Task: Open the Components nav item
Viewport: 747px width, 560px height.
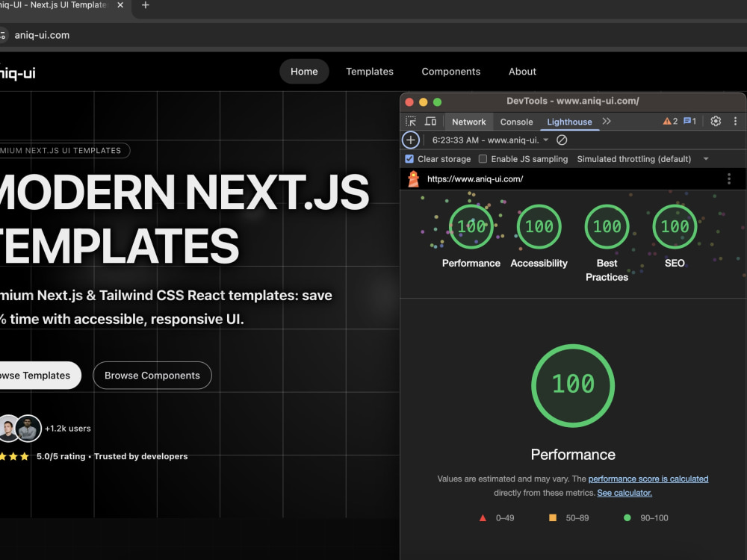Action: click(x=450, y=72)
